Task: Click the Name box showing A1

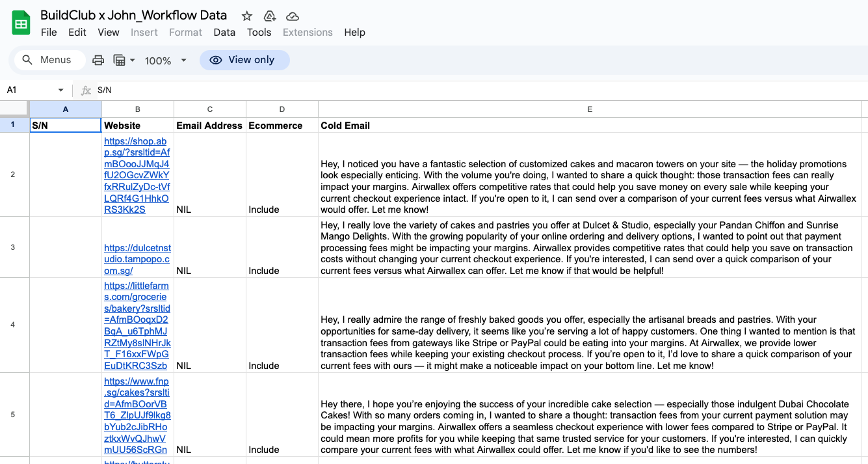Action: [x=29, y=90]
